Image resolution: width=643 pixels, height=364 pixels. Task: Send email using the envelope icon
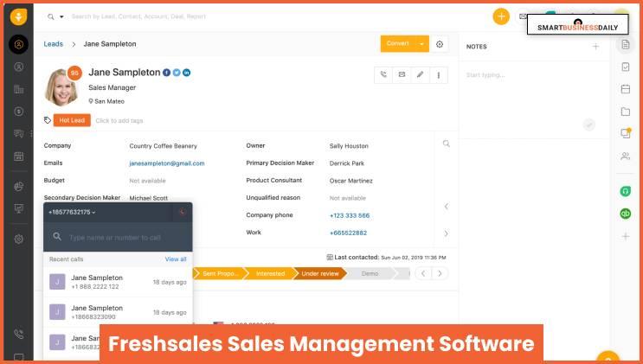[x=402, y=74]
